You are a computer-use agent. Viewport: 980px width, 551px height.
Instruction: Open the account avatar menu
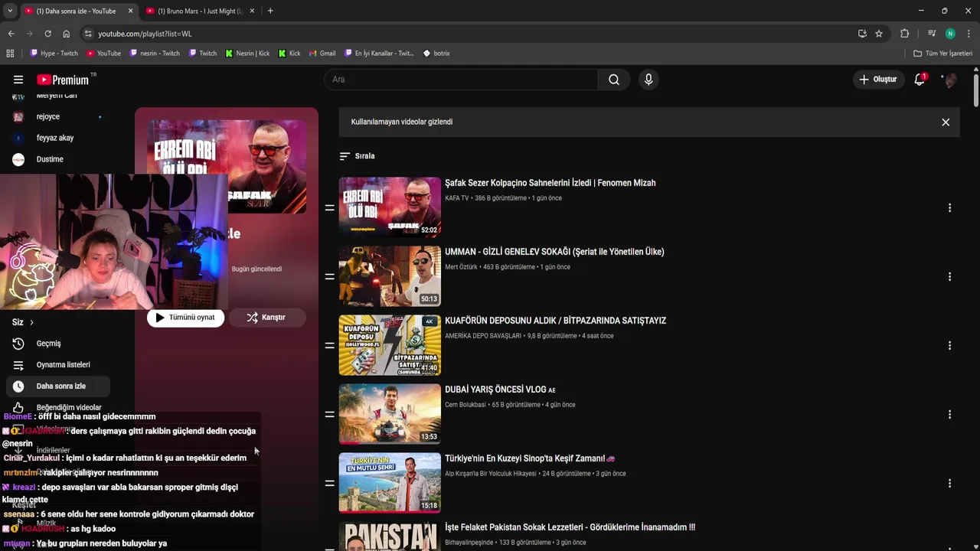tap(949, 80)
